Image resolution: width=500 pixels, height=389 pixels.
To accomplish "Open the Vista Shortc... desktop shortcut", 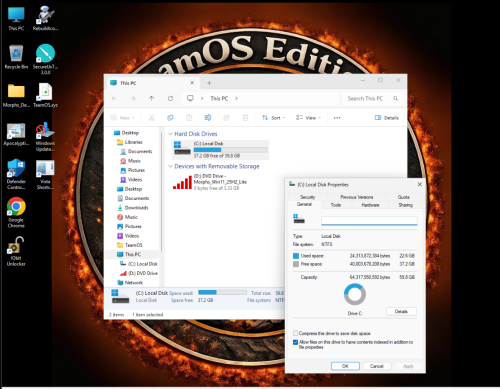I will pyautogui.click(x=45, y=174).
